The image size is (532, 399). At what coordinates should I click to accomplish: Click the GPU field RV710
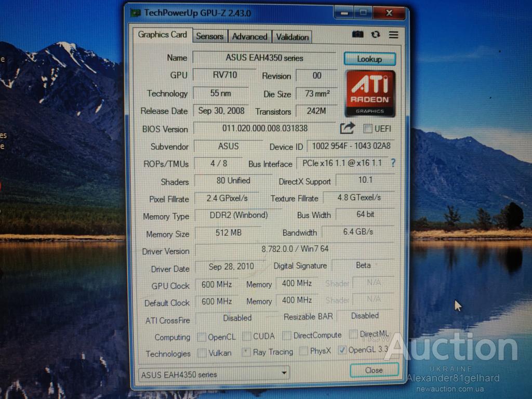[x=224, y=75]
